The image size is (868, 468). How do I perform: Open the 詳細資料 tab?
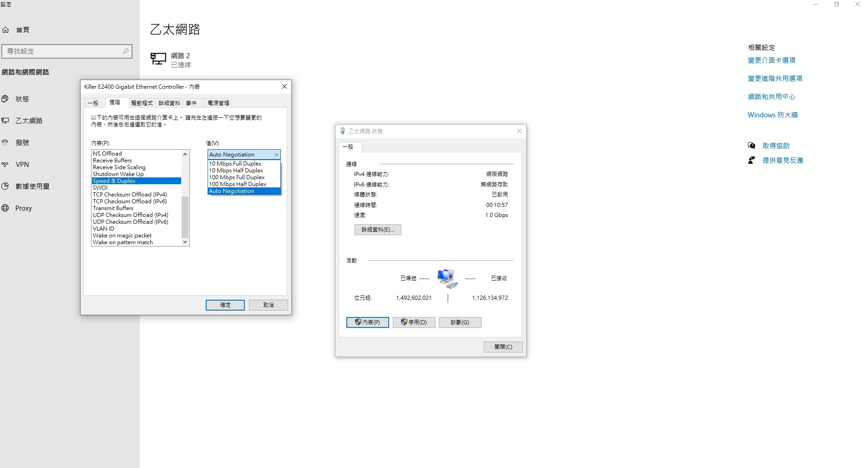[x=169, y=103]
